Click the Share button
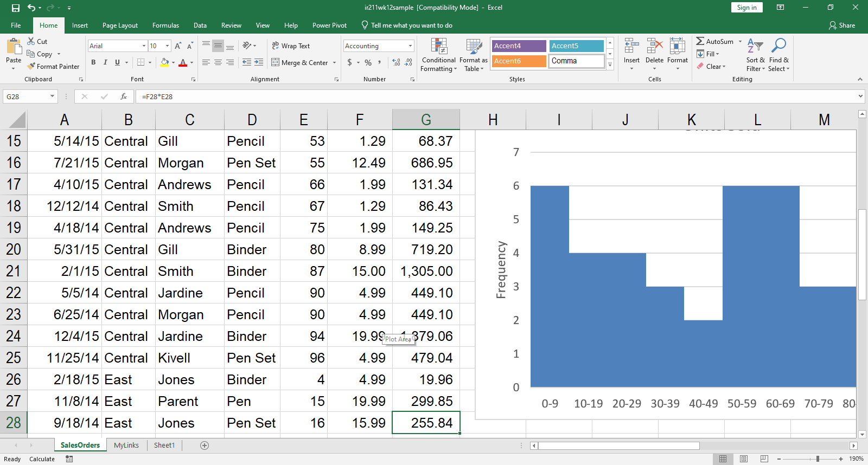The width and height of the screenshot is (868, 465). [x=842, y=25]
